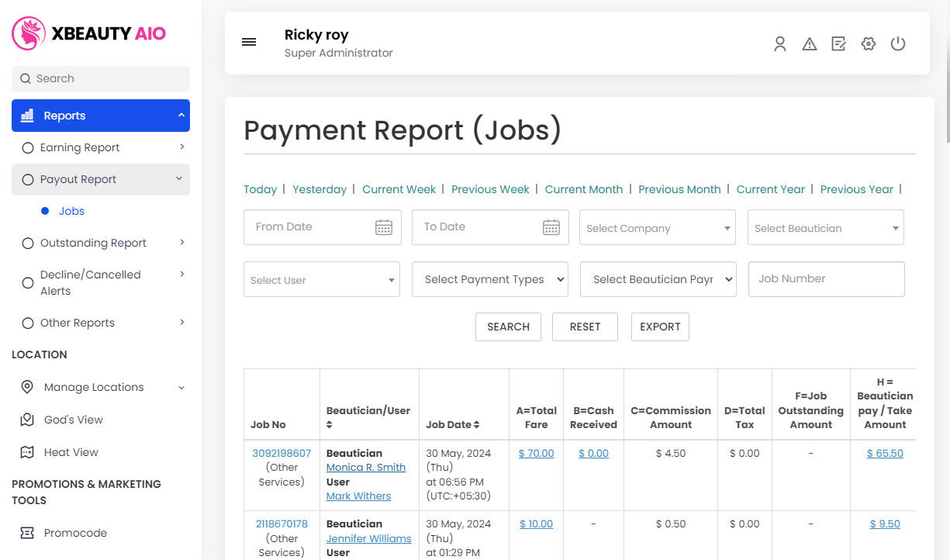The image size is (950, 560).
Task: Open the calendar icon beside From Date
Action: point(384,227)
